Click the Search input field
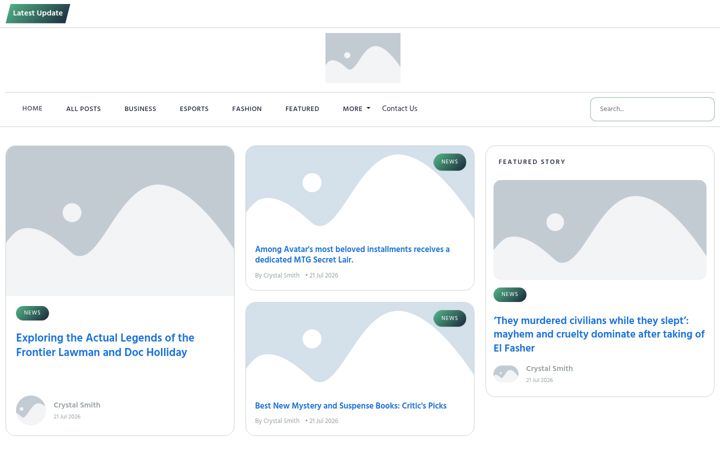720x450 pixels. [x=652, y=109]
